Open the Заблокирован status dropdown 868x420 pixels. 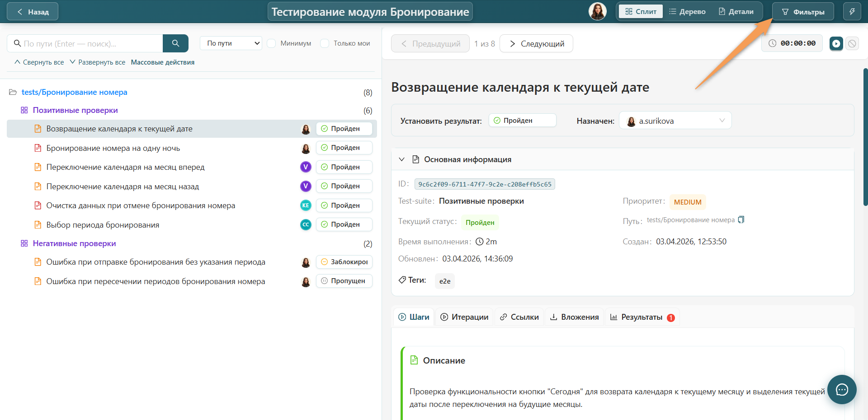coord(344,262)
